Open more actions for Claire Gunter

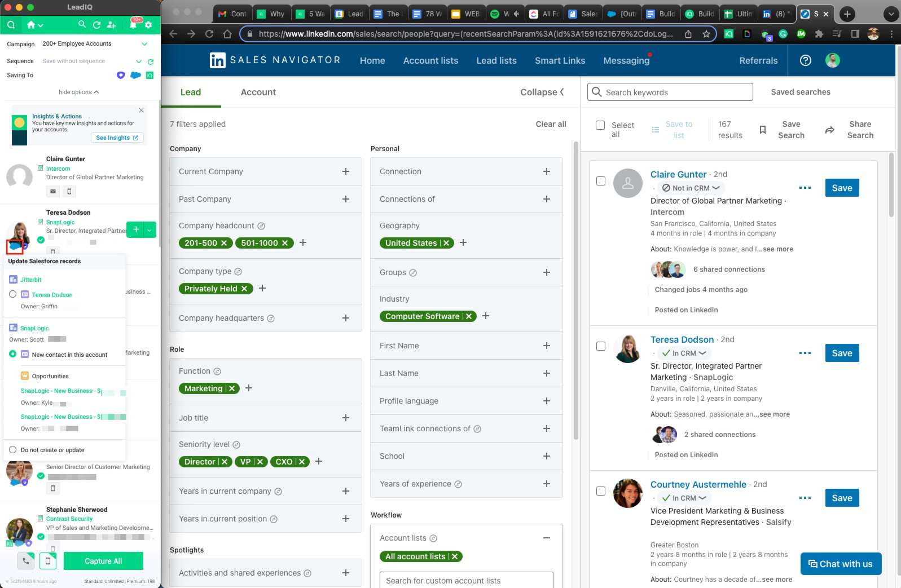pyautogui.click(x=805, y=188)
